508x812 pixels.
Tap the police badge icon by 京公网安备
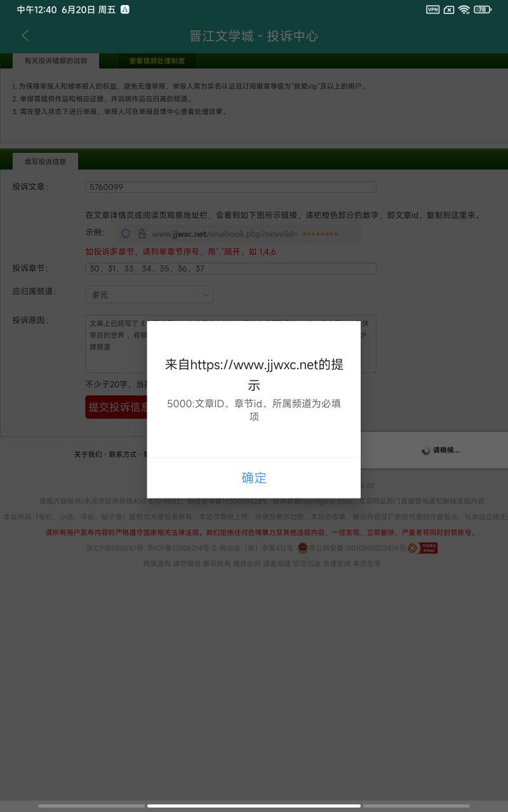click(x=302, y=547)
